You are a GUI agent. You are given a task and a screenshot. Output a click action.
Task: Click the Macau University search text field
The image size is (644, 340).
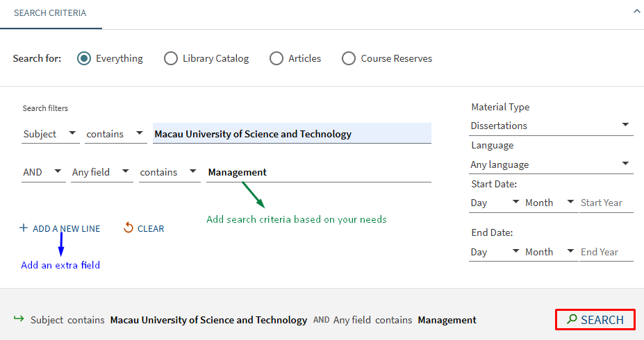(292, 134)
